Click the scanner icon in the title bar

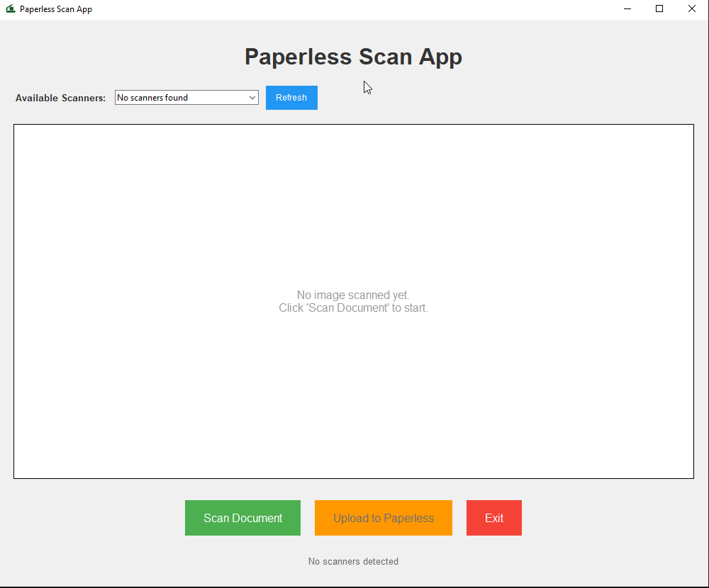(x=9, y=9)
